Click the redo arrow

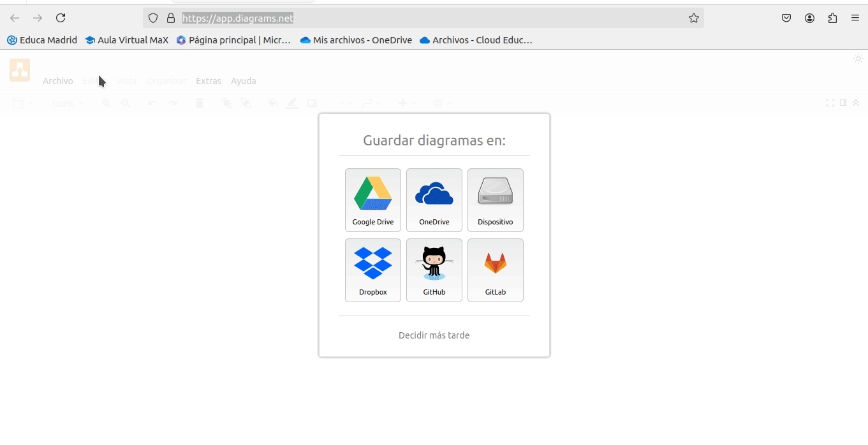coord(172,103)
